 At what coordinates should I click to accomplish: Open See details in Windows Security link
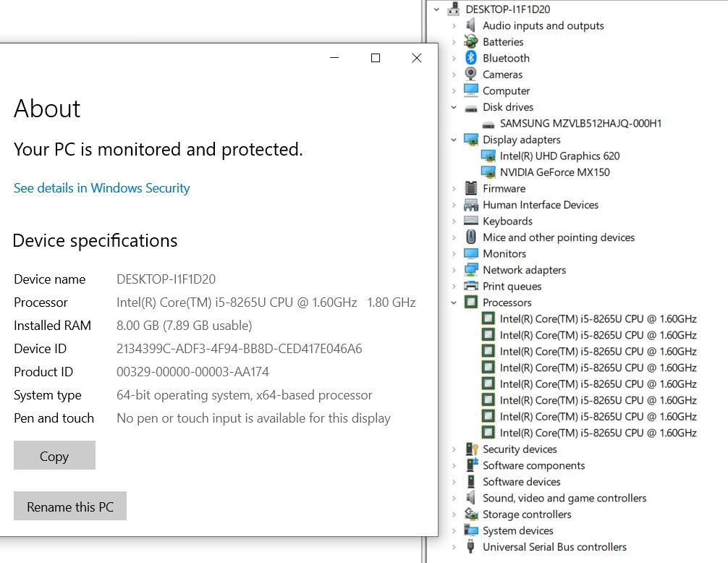coord(102,188)
